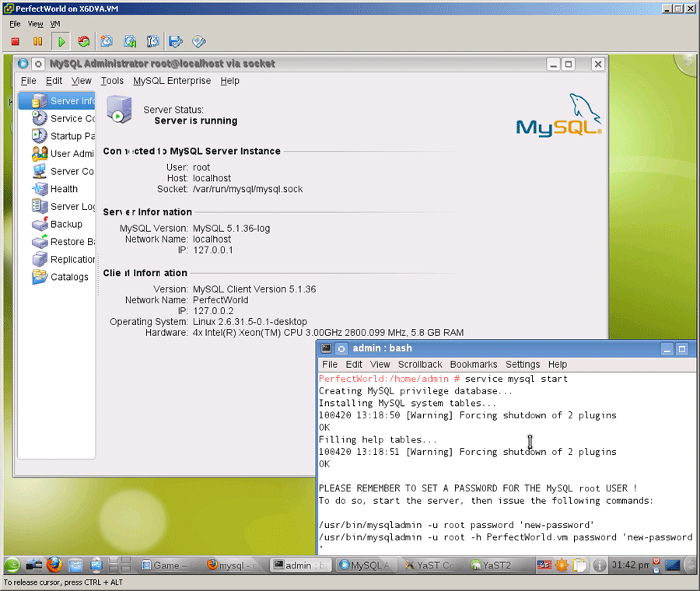Open Edit menu in MySQL Administrator

pyautogui.click(x=54, y=81)
